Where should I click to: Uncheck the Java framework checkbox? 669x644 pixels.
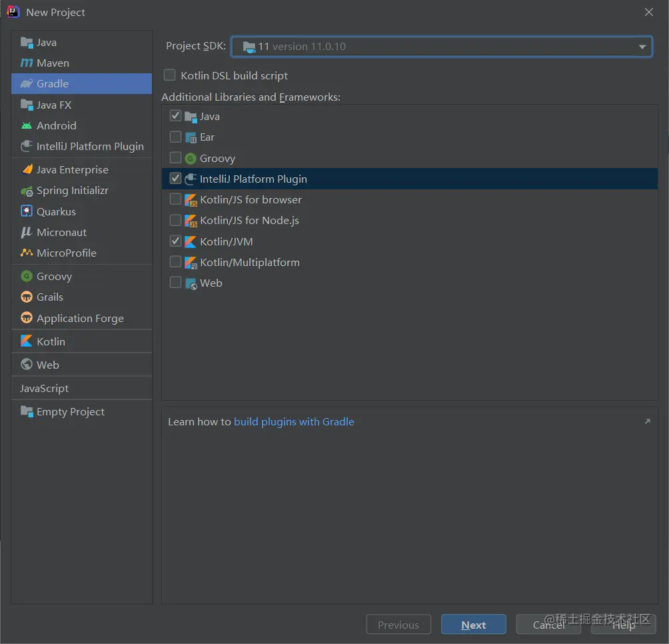[175, 115]
